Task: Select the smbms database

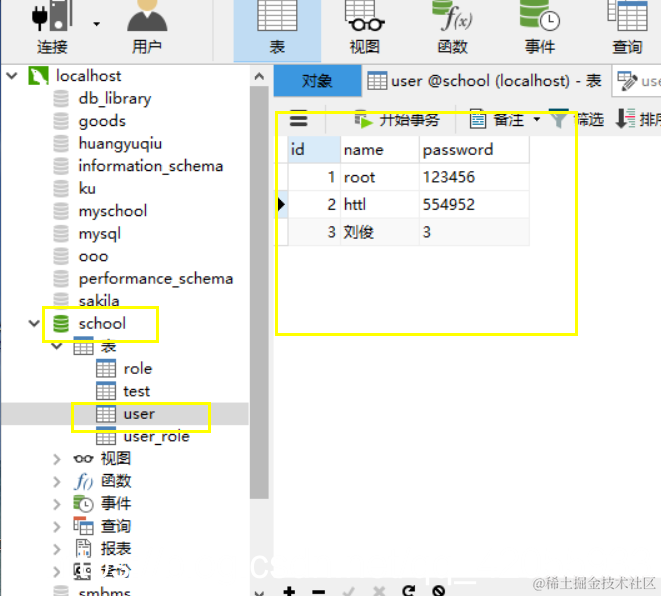Action: [105, 591]
